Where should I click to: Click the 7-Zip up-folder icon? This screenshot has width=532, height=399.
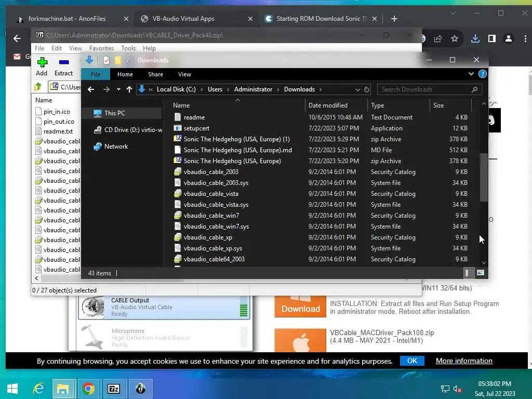(38, 87)
